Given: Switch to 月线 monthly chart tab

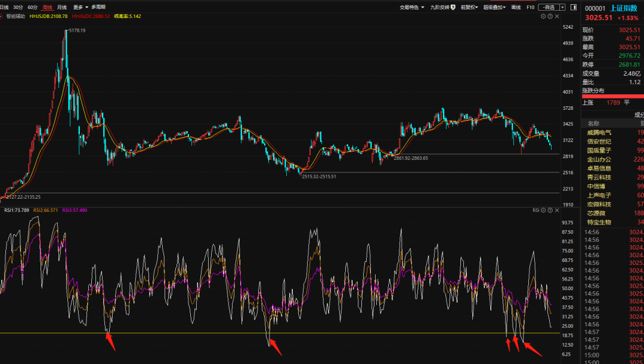Looking at the screenshot, I should click(62, 7).
